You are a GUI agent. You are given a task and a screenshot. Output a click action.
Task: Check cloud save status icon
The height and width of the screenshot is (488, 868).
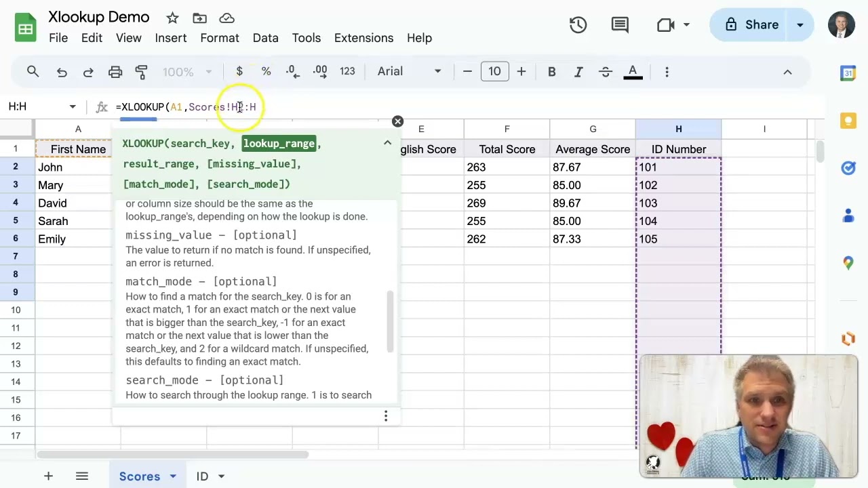pyautogui.click(x=226, y=18)
